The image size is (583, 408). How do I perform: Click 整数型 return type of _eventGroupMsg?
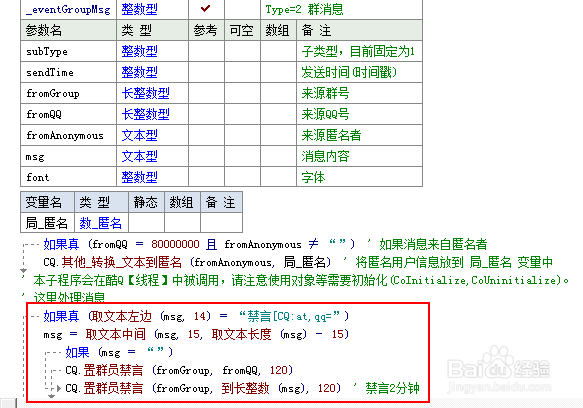(x=139, y=9)
